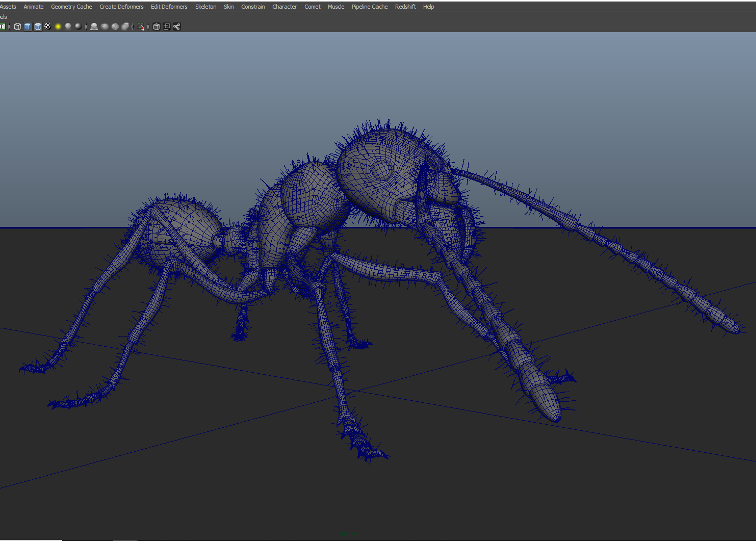
Task: Open the Pipeline Cache menu
Action: [369, 7]
